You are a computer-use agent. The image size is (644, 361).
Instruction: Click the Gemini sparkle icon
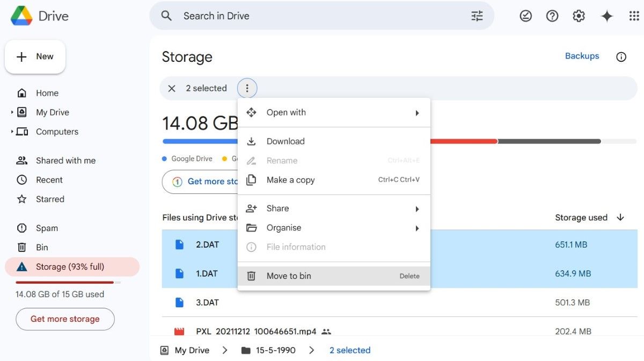[606, 16]
